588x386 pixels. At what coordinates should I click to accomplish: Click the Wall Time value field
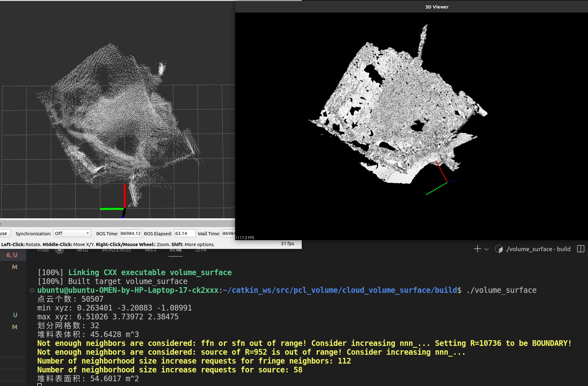(x=229, y=233)
